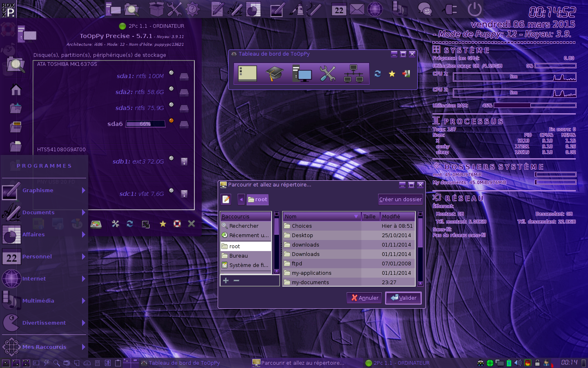Click the ROX P logo icon
Screen dimensions: 588x368
point(8,9)
